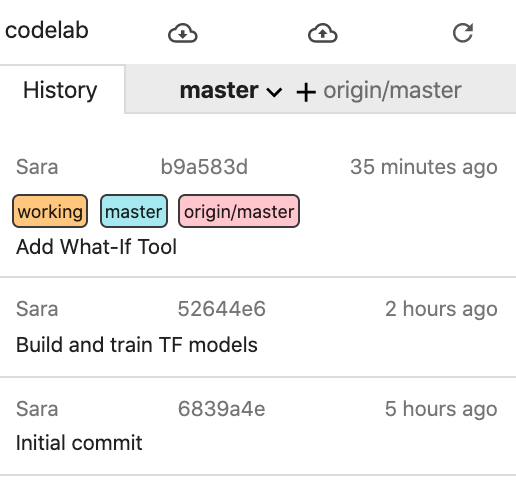516x498 pixels.
Task: Push commits with cloud upload icon
Action: pyautogui.click(x=322, y=33)
